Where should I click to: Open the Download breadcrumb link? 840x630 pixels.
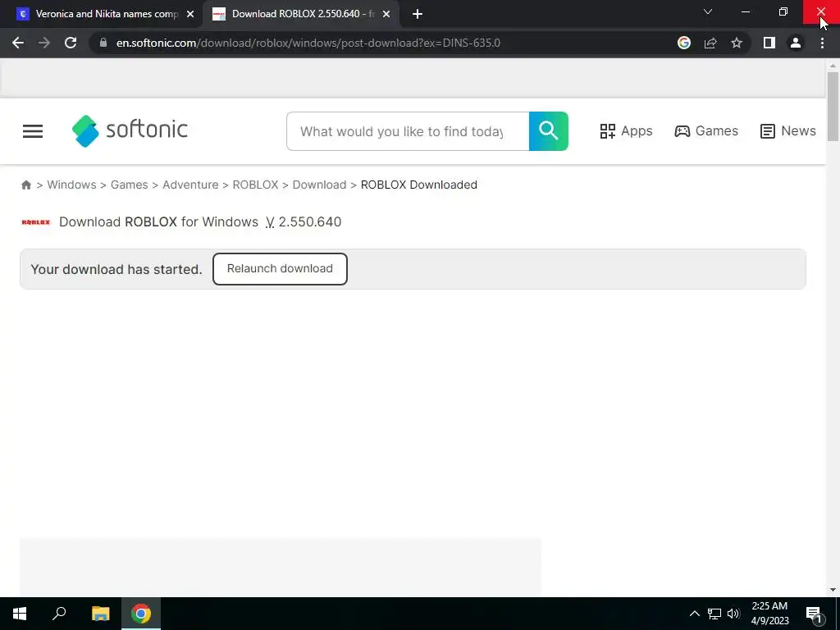pos(319,185)
